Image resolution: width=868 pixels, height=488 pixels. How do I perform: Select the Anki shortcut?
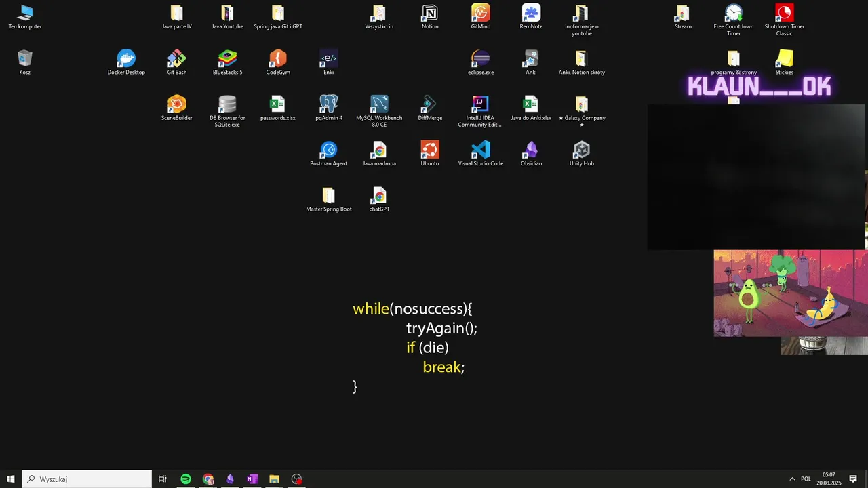pyautogui.click(x=531, y=62)
